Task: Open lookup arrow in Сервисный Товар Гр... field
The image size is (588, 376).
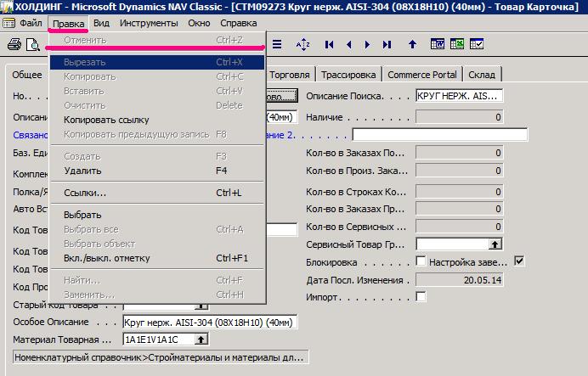Action: click(x=495, y=244)
